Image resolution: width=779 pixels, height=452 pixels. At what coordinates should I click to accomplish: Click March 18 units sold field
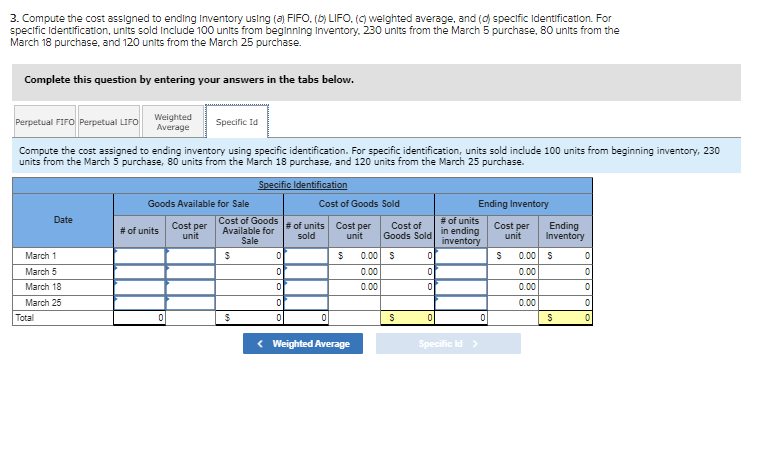point(306,287)
